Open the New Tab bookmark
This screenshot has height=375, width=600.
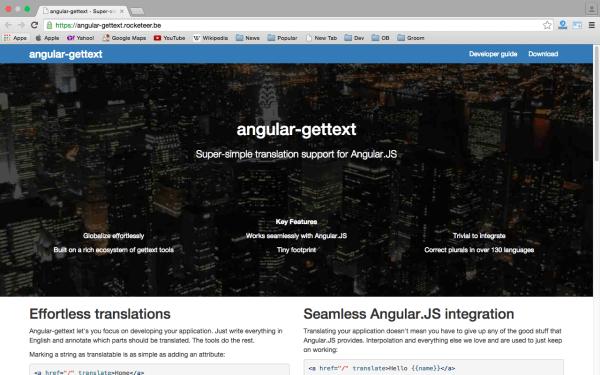tap(321, 38)
